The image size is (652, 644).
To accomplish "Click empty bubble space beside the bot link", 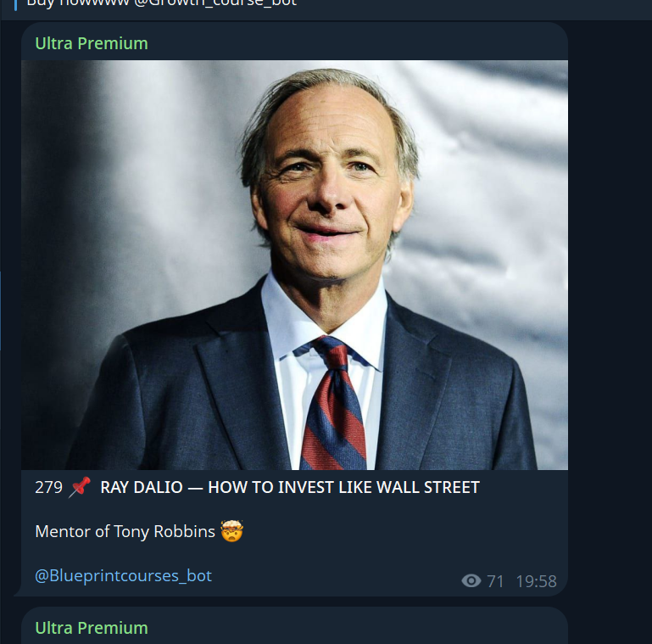I will coord(339,576).
